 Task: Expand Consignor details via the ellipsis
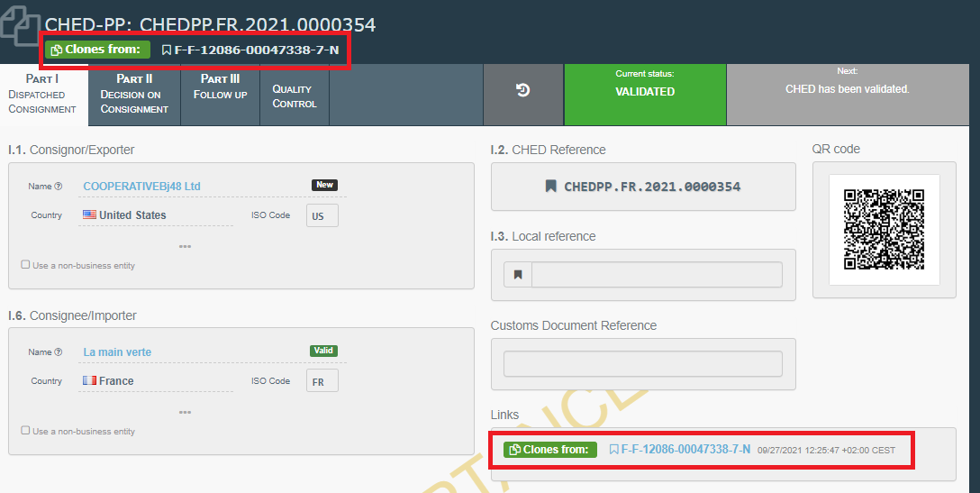pyautogui.click(x=185, y=247)
